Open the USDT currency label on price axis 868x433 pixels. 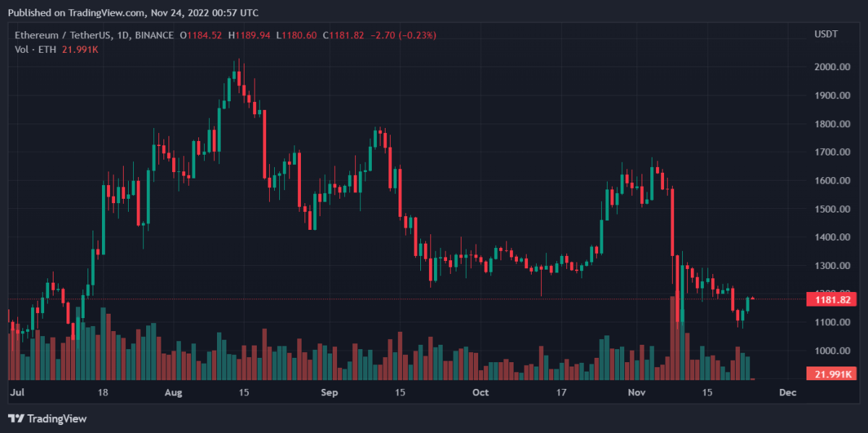(826, 35)
